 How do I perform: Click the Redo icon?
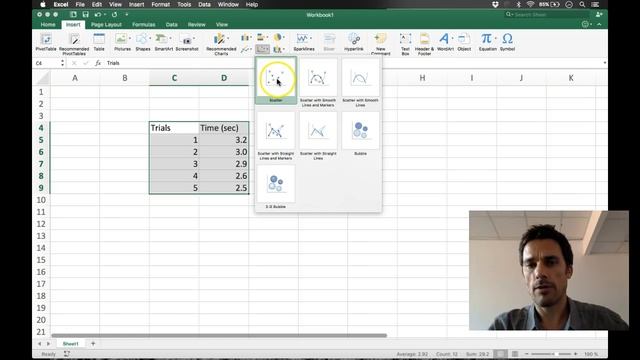click(x=114, y=14)
